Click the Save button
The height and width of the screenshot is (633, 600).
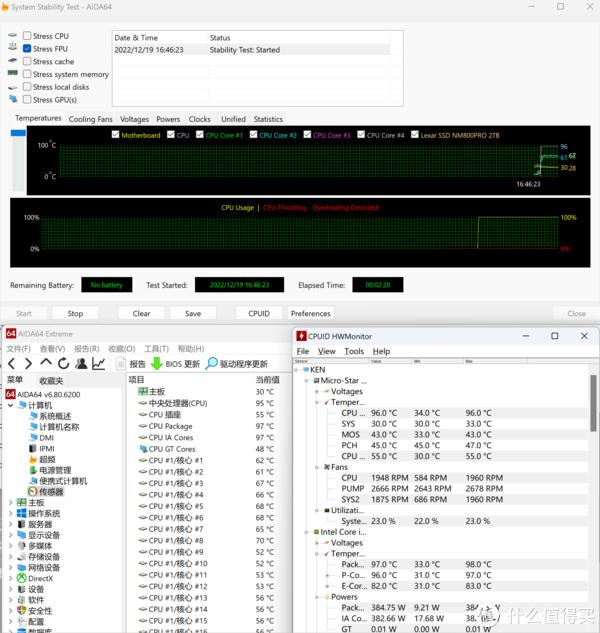click(x=193, y=313)
